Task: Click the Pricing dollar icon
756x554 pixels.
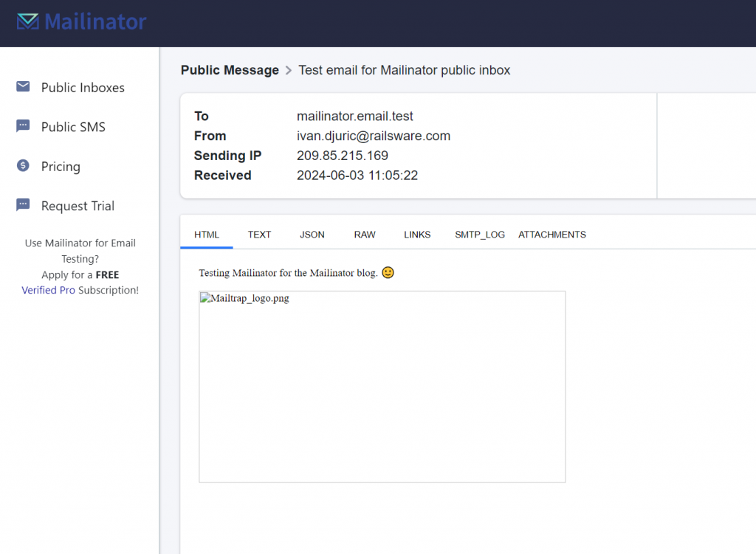Action: 23,165
